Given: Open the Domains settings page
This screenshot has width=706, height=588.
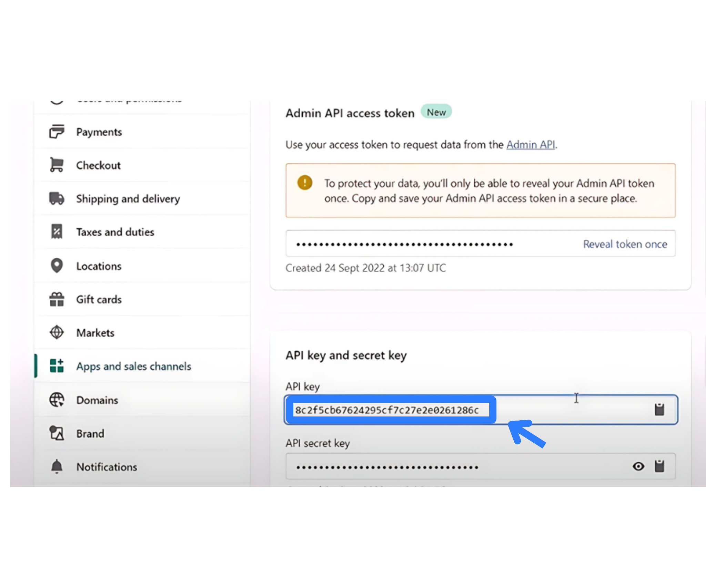Looking at the screenshot, I should click(97, 400).
